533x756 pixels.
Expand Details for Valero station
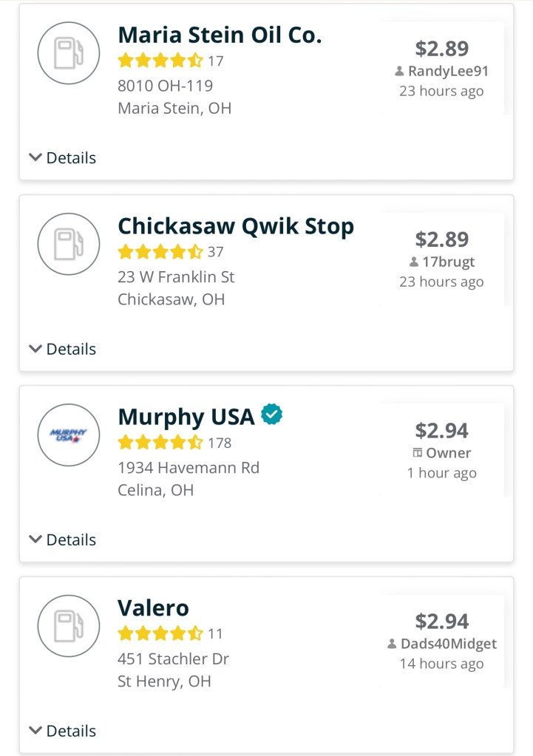(63, 731)
